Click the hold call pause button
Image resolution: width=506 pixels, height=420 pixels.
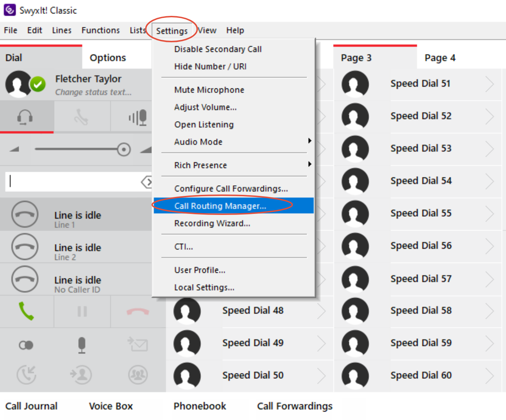(x=82, y=311)
